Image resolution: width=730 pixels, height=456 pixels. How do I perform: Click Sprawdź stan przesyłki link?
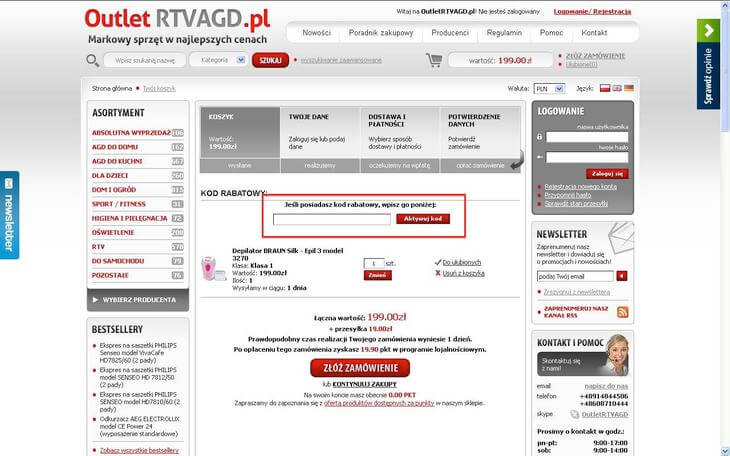tap(576, 204)
